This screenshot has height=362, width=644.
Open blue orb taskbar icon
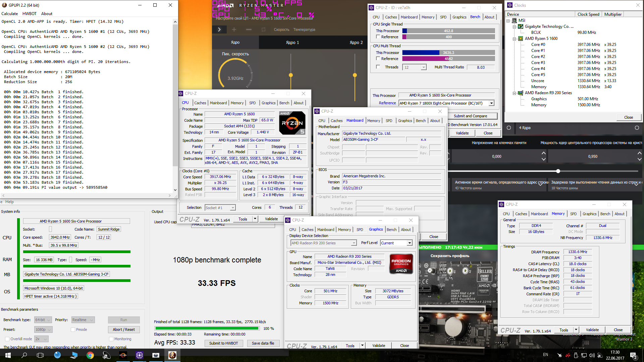57,355
